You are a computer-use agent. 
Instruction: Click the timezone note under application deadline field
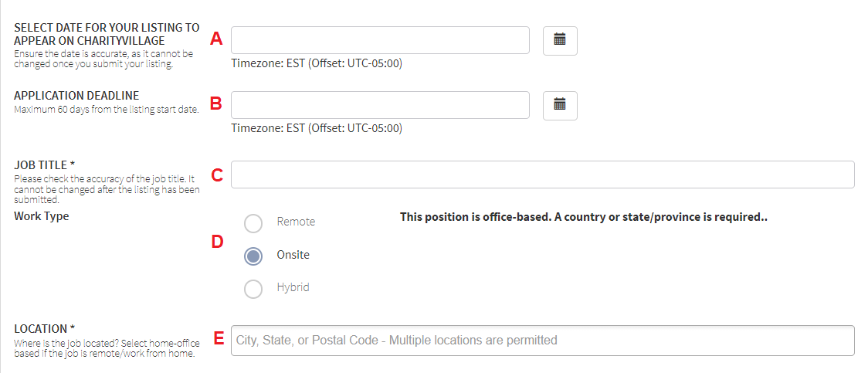[317, 128]
